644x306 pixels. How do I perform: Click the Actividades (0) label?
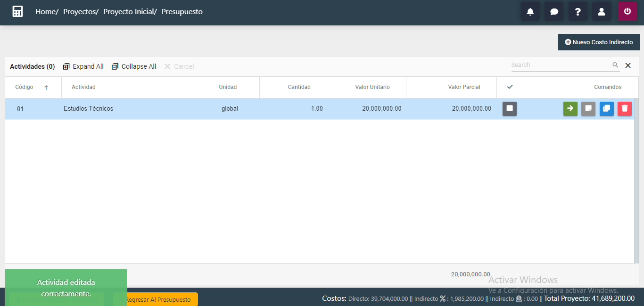[33, 66]
